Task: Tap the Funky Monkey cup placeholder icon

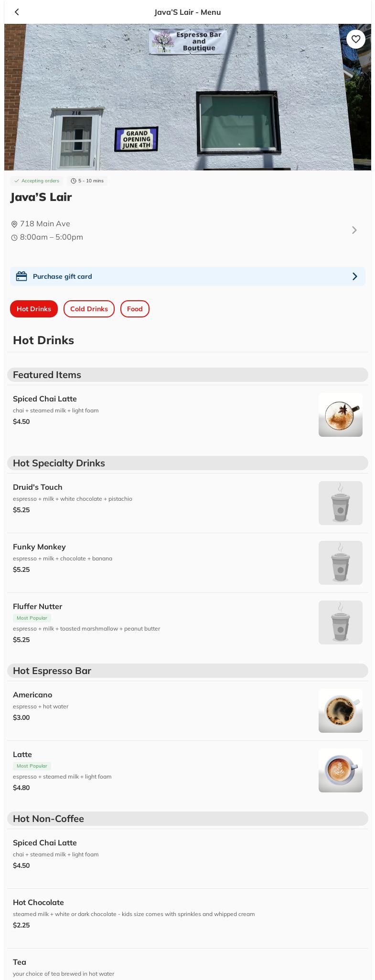Action: [x=340, y=563]
